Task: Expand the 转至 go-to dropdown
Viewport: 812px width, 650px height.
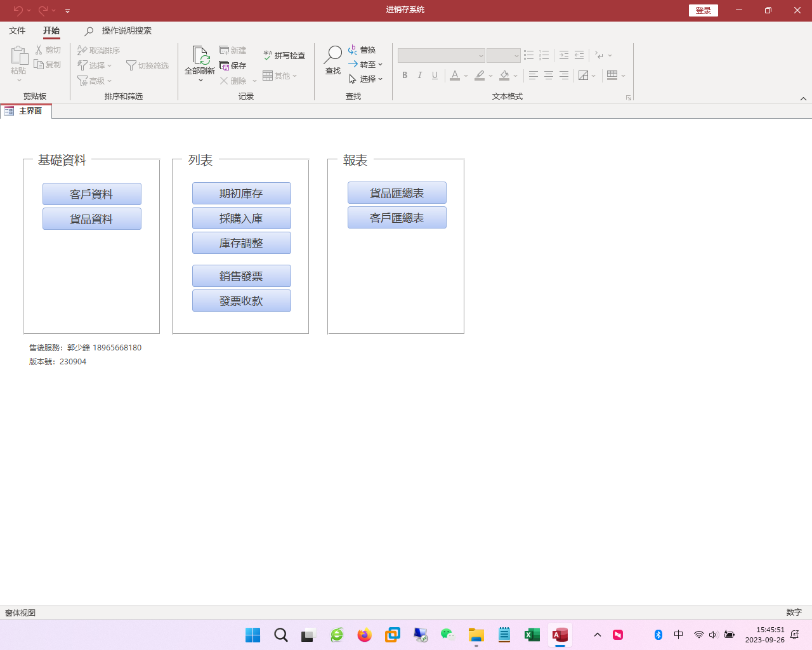Action: click(380, 65)
